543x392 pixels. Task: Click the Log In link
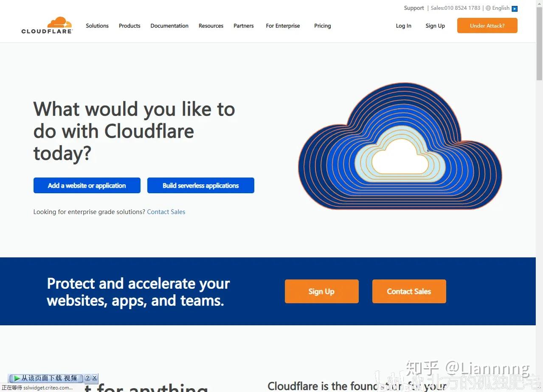[x=403, y=26]
